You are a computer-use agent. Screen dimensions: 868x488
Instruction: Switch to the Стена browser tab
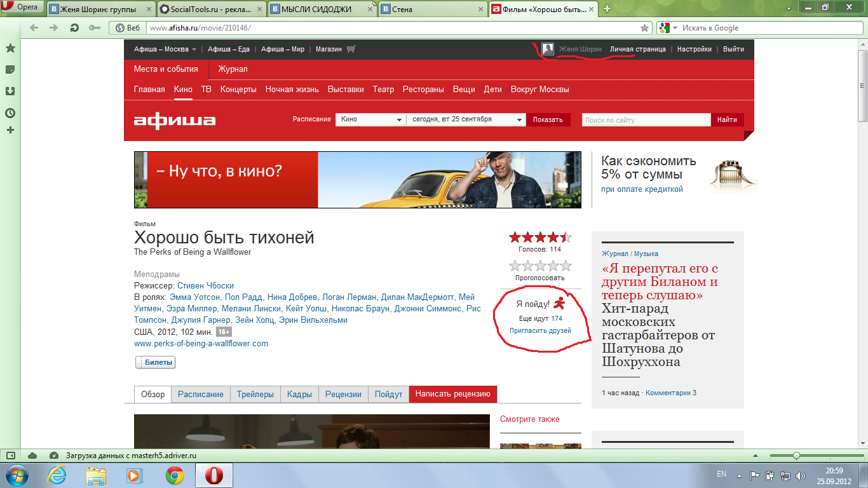point(432,9)
